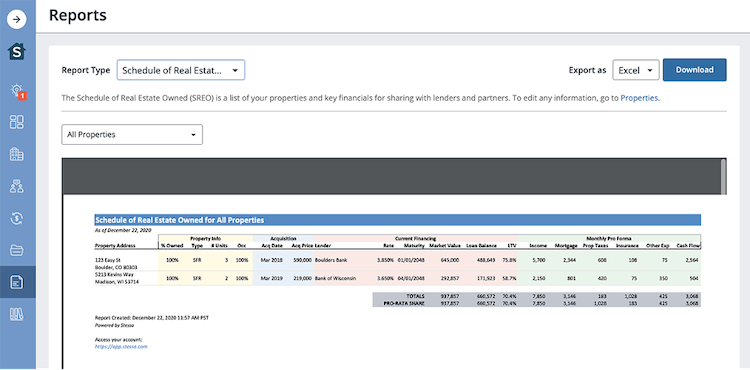Open the documents folder icon in sidebar

point(17,250)
